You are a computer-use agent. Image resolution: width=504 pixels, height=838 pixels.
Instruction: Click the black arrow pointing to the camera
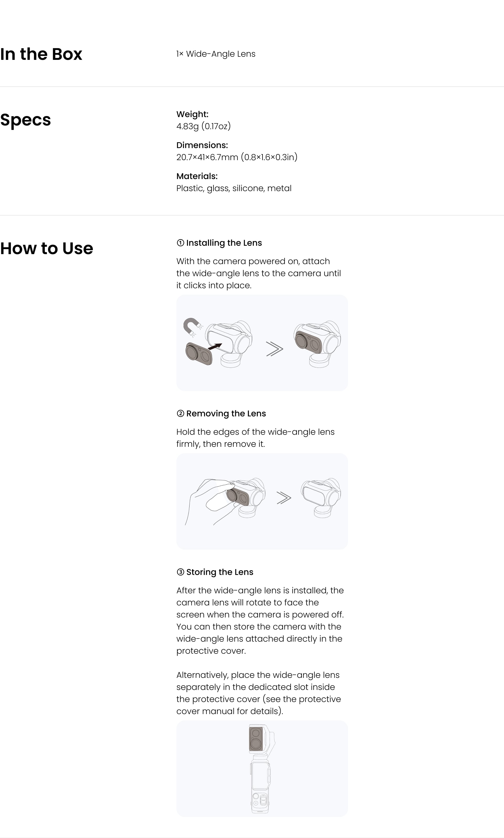215,347
